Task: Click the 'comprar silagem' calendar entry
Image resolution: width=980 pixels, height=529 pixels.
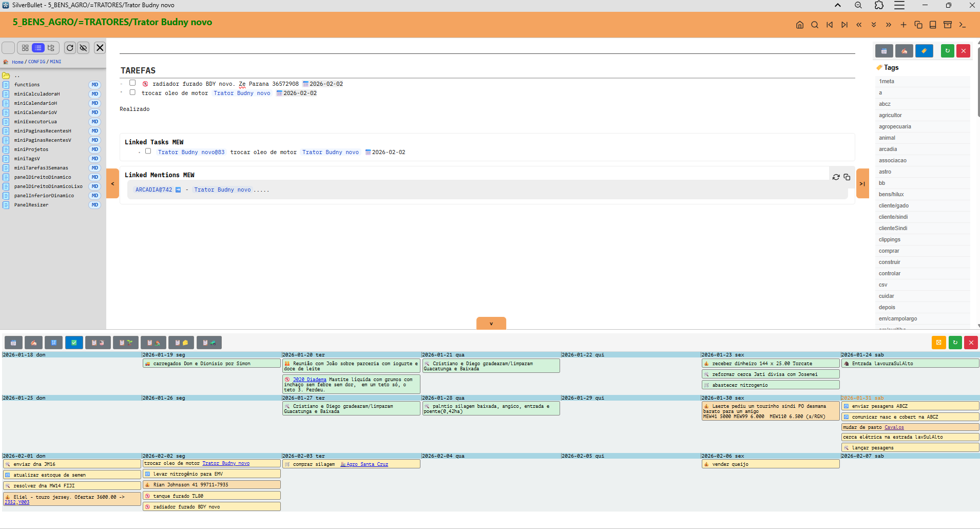Action: pyautogui.click(x=314, y=464)
